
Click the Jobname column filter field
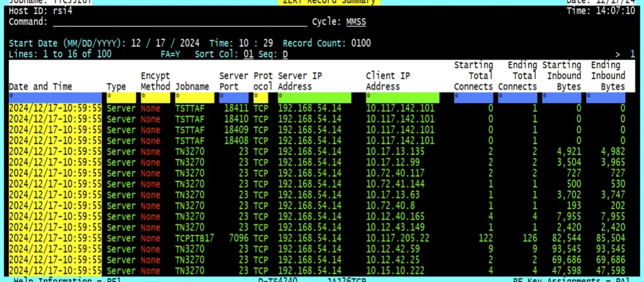194,97
